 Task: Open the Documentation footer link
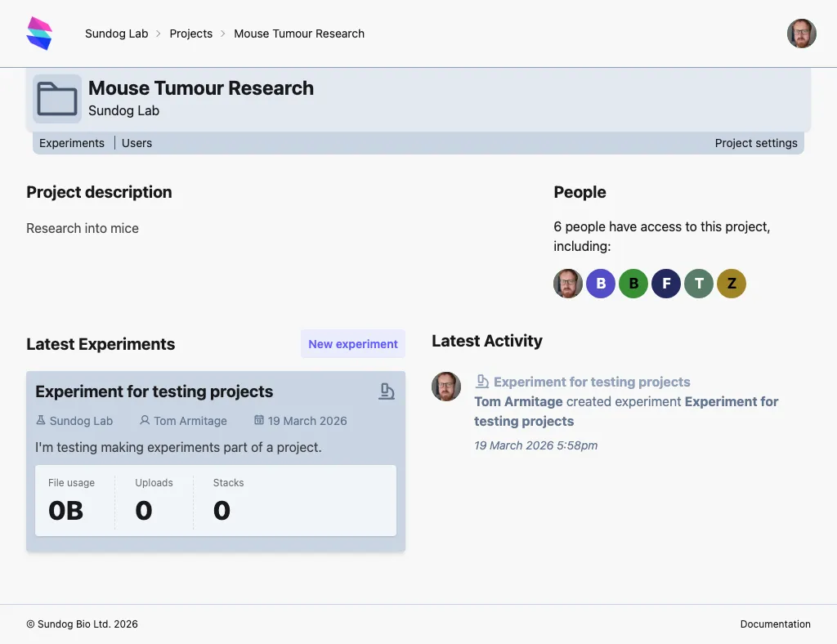[x=775, y=624]
